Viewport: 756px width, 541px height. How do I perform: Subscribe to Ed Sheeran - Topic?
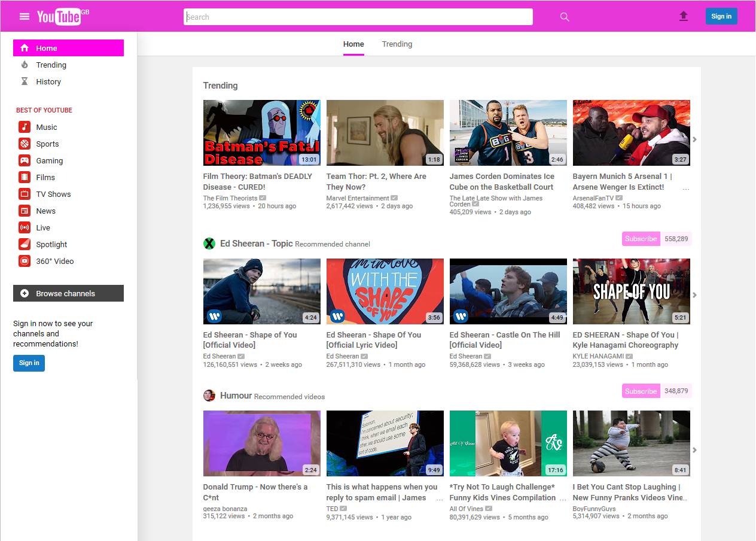pos(641,239)
